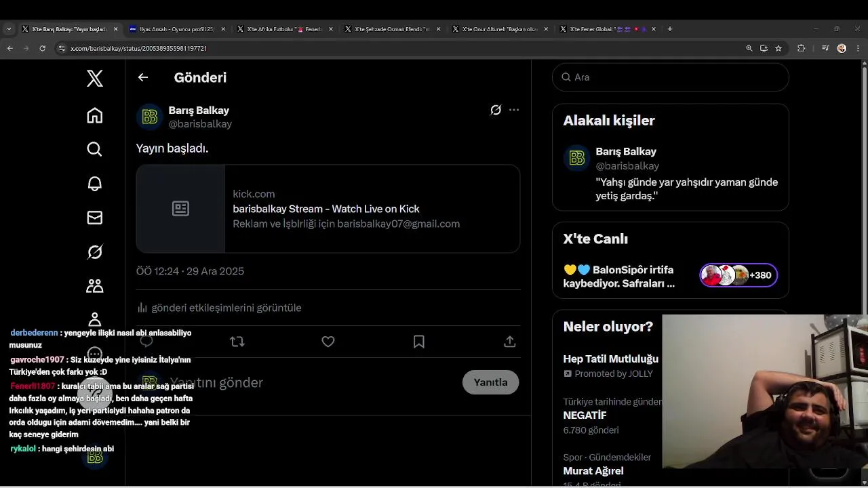
Task: Expand the tab search dropdown arrow
Action: click(x=9, y=29)
